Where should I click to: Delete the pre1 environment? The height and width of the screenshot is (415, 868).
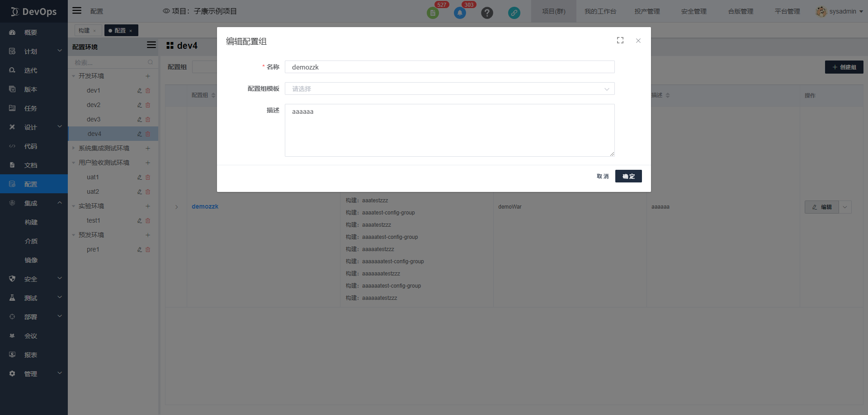[x=148, y=250]
